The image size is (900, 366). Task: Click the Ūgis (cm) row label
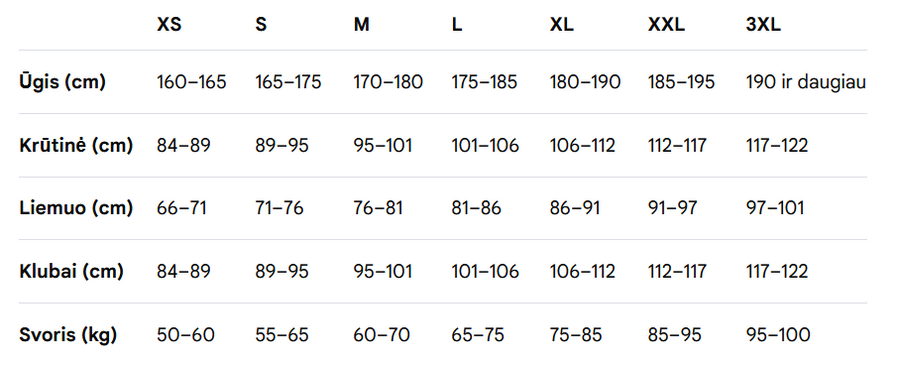pyautogui.click(x=63, y=82)
